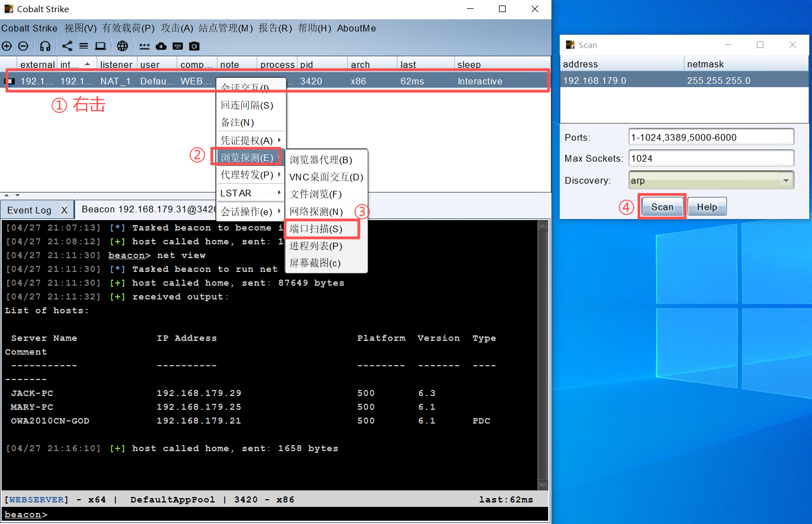Screen dimensions: 812x524
Task: Click the beacon> command input line
Action: (x=275, y=515)
